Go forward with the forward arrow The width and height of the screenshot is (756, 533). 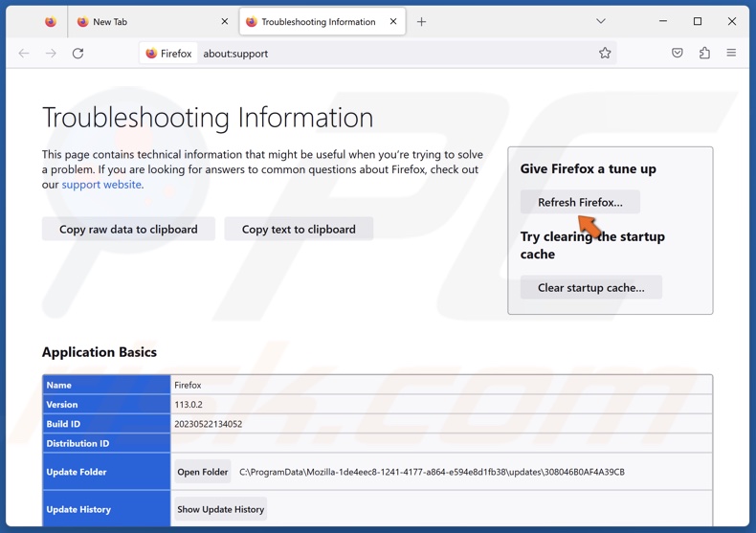51,54
